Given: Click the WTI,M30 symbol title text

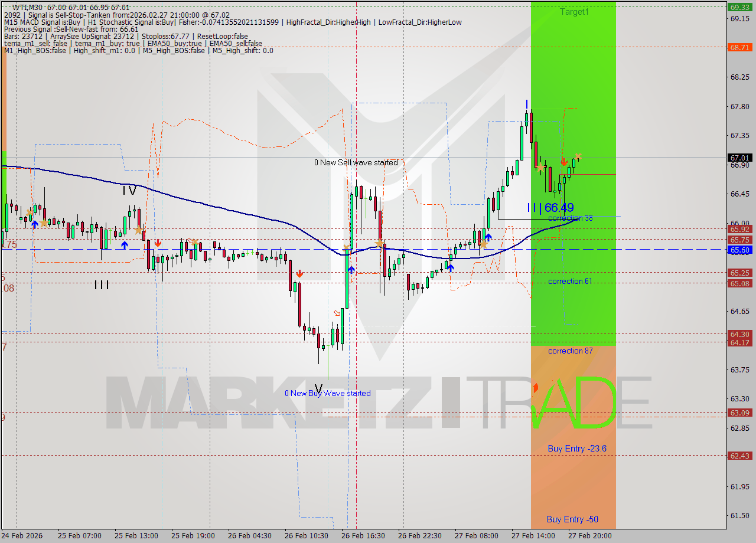Looking at the screenshot, I should click(20, 6).
